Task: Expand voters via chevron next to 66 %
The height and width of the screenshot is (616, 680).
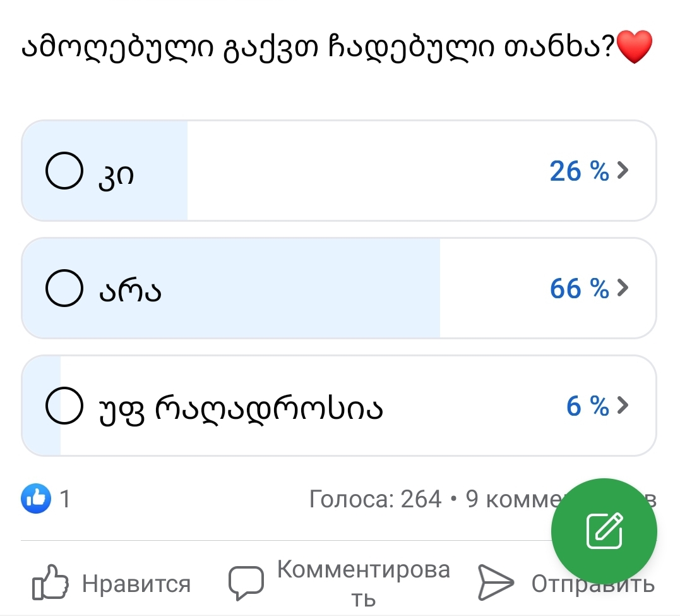Action: pos(623,288)
